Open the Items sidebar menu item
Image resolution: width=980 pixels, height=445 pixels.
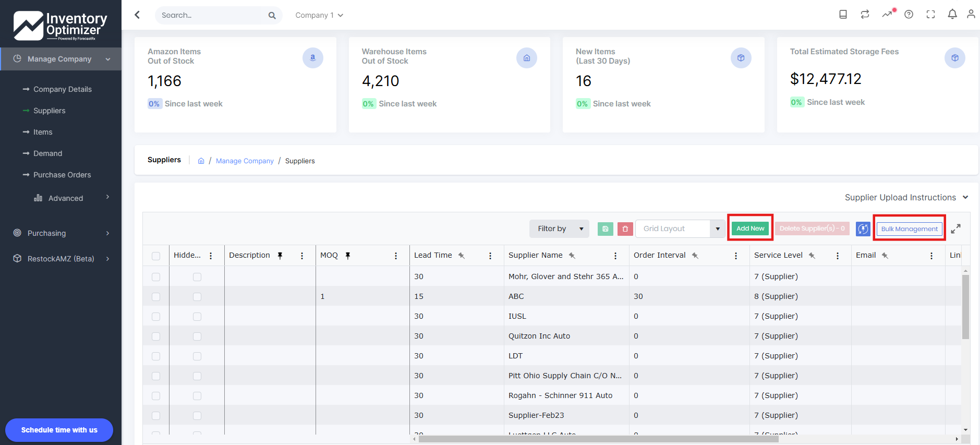(43, 132)
